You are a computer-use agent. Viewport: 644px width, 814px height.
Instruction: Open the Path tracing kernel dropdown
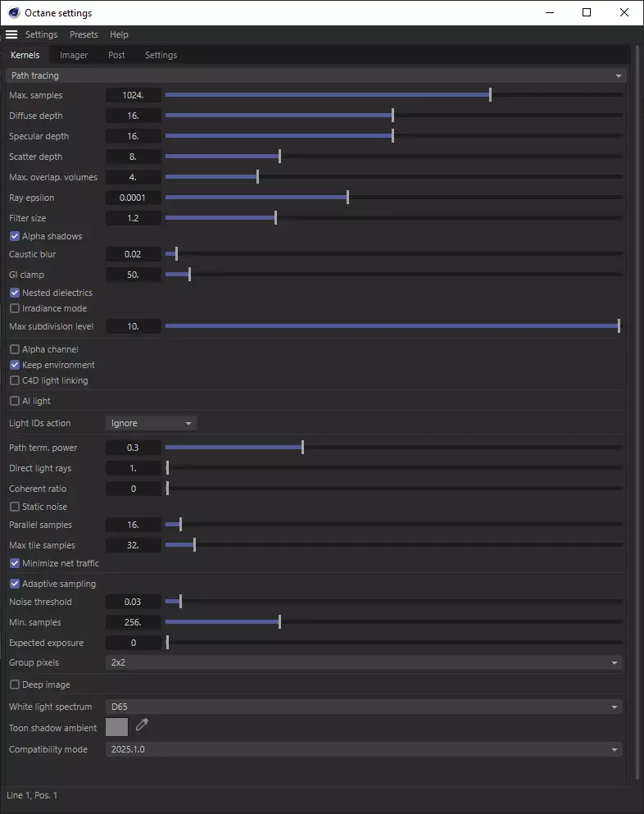(315, 75)
